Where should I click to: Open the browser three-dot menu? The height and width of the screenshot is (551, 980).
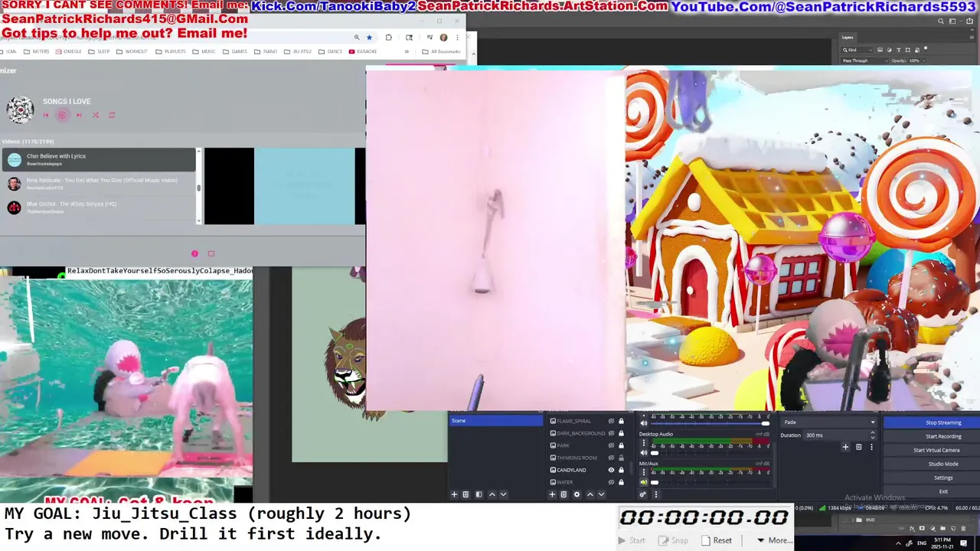pos(457,37)
